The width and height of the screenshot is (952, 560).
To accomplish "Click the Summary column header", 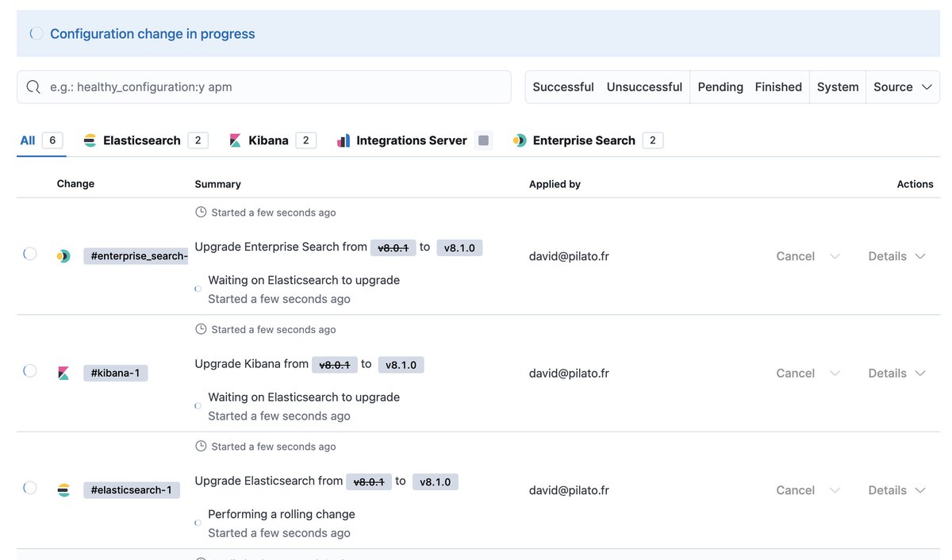I will [x=217, y=184].
